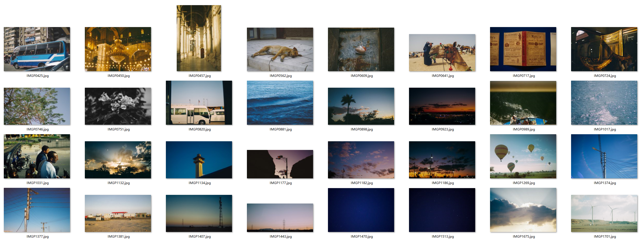Select the IMGP1443.jpg pylon at dusk thumbnail
644x249 pixels.
tap(280, 218)
